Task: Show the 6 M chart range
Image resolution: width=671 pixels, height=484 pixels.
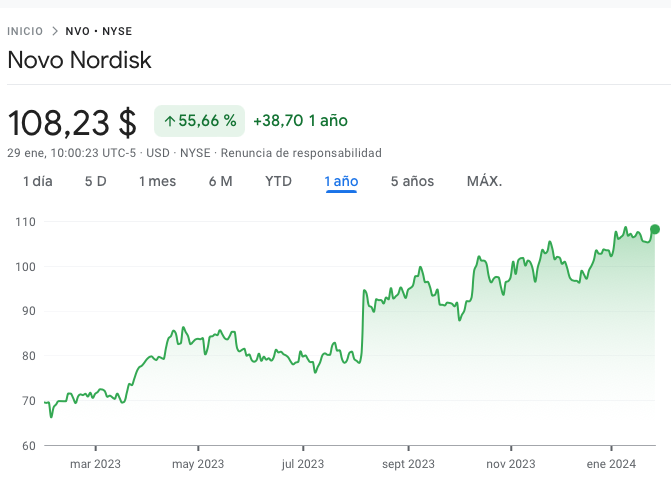Action: [220, 181]
